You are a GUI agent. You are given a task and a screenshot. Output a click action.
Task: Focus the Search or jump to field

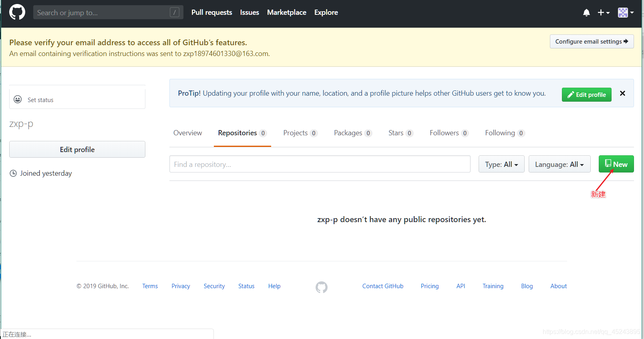click(108, 12)
